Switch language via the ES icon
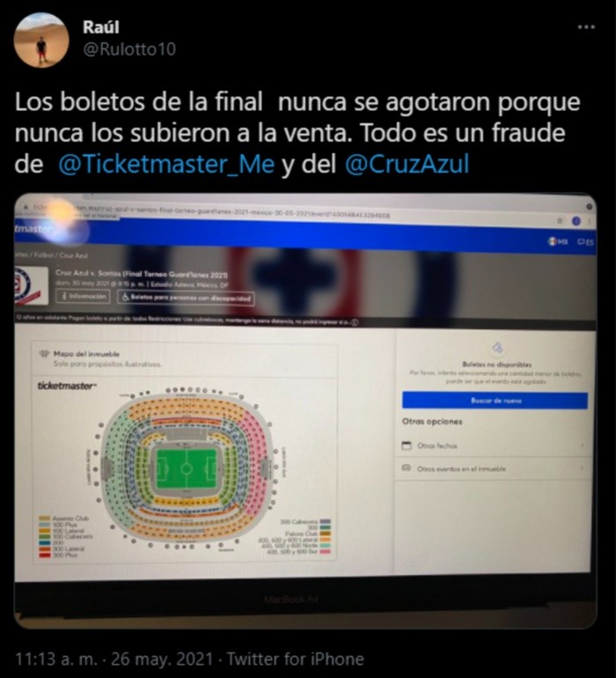The width and height of the screenshot is (616, 678). click(586, 242)
